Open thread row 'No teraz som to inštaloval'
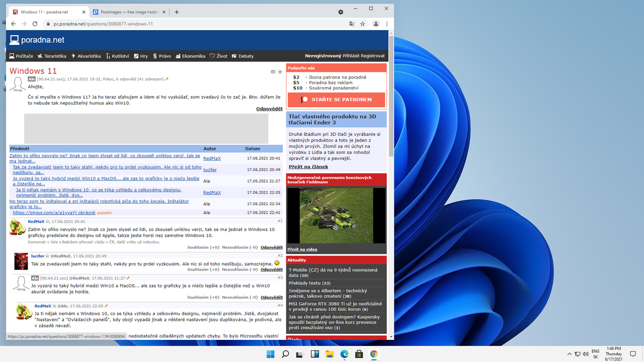This screenshot has width=644, height=362. click(x=99, y=204)
